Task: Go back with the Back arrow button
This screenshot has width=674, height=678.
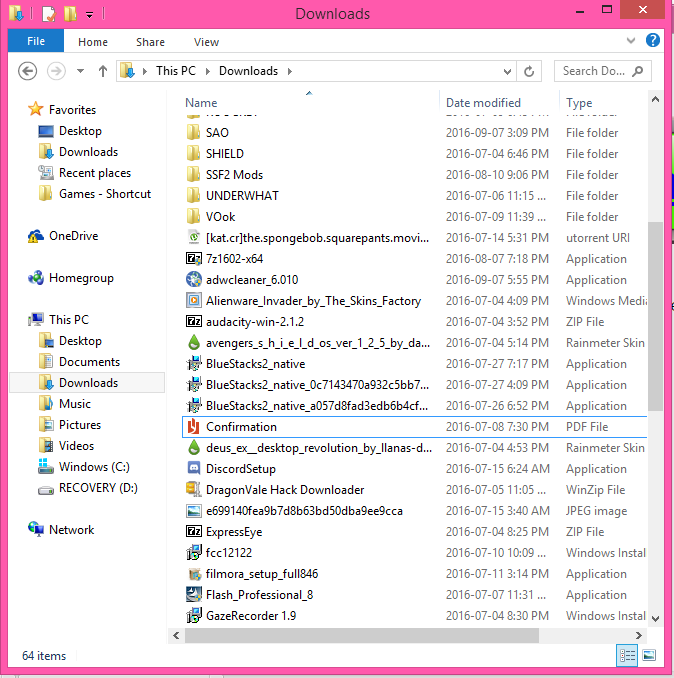Action: coord(28,71)
